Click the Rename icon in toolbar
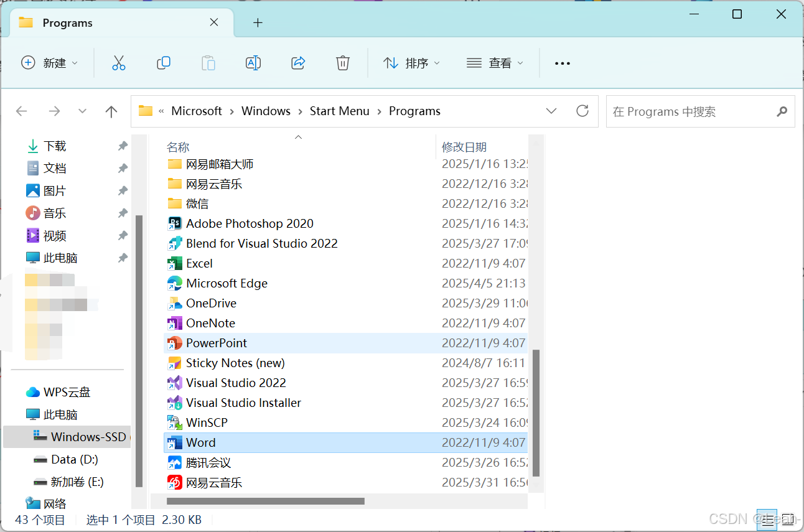The height and width of the screenshot is (532, 804). pos(253,63)
